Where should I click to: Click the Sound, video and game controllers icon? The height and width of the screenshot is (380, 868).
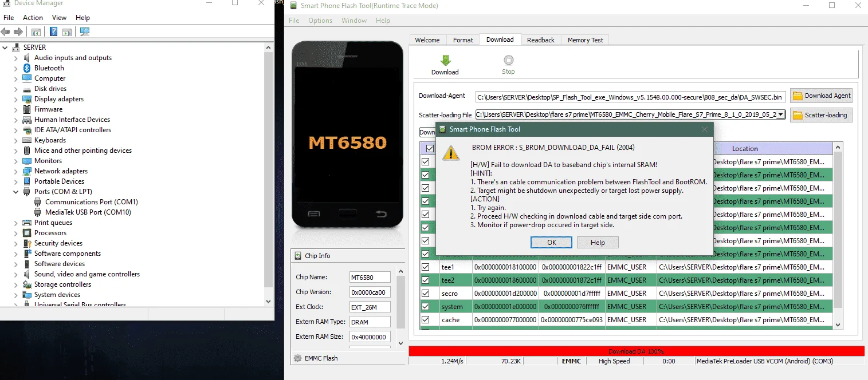click(27, 274)
